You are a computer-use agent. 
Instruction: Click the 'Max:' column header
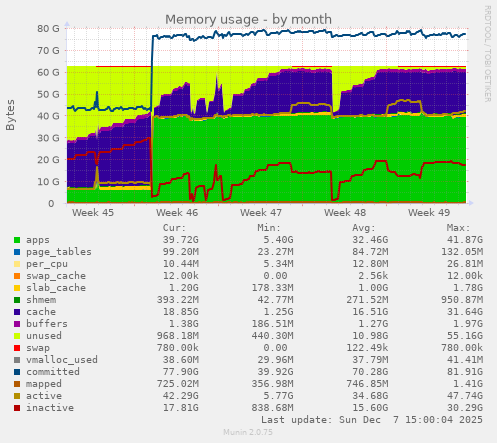(x=458, y=228)
